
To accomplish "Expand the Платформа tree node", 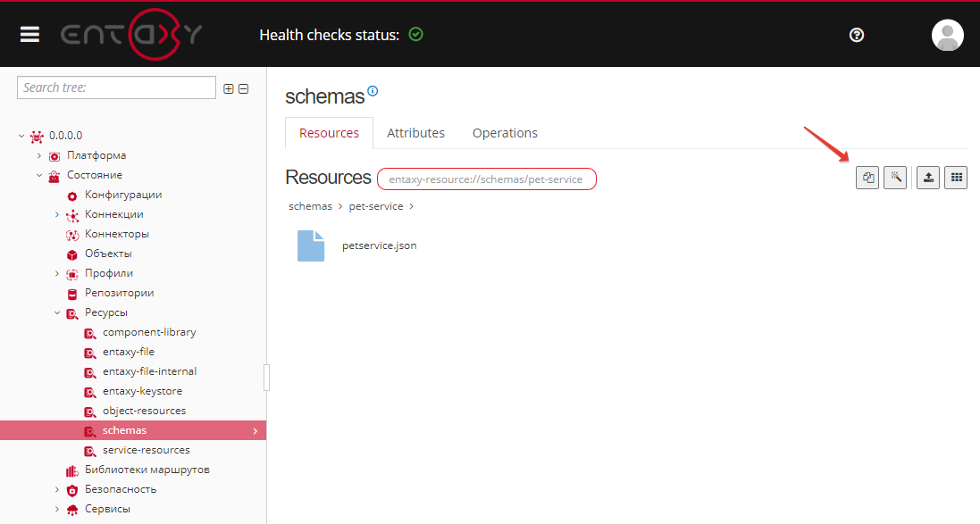I will (x=39, y=155).
